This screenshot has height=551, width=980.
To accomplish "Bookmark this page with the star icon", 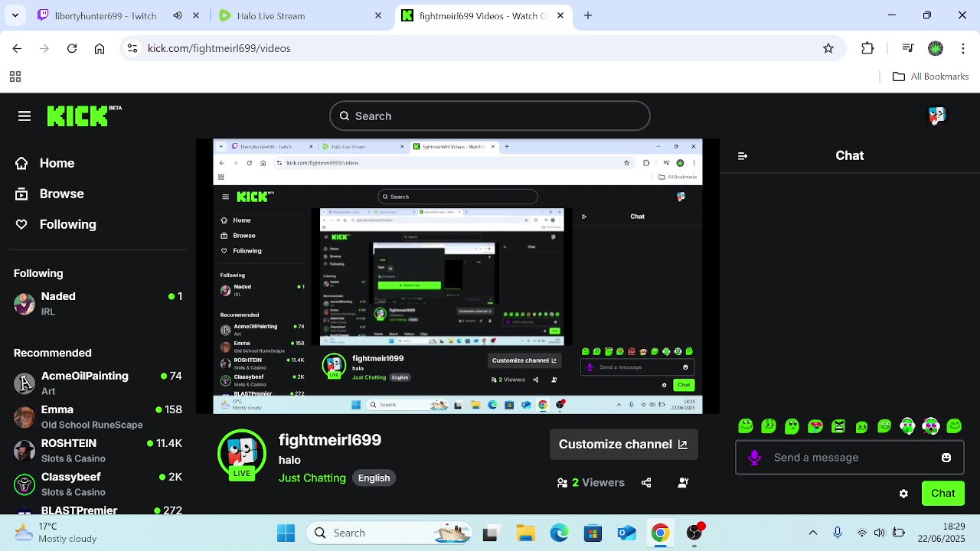I will coord(828,48).
